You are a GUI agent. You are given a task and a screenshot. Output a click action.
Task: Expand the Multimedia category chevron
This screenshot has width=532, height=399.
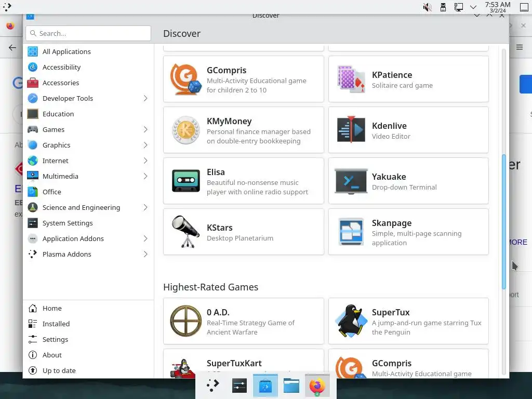tap(145, 177)
